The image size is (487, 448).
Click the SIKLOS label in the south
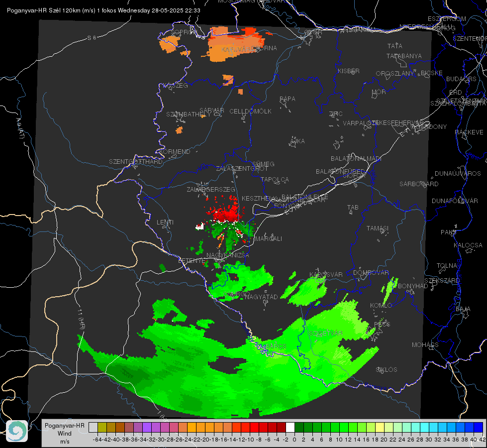click(387, 369)
